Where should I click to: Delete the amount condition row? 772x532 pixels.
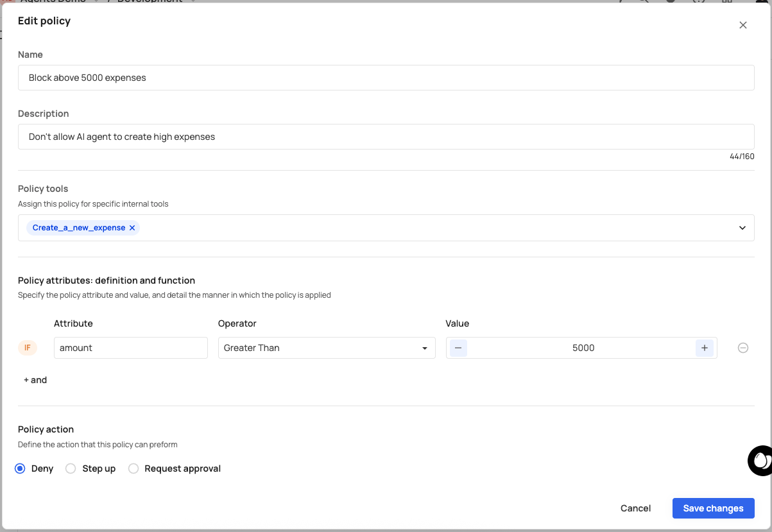click(x=742, y=348)
